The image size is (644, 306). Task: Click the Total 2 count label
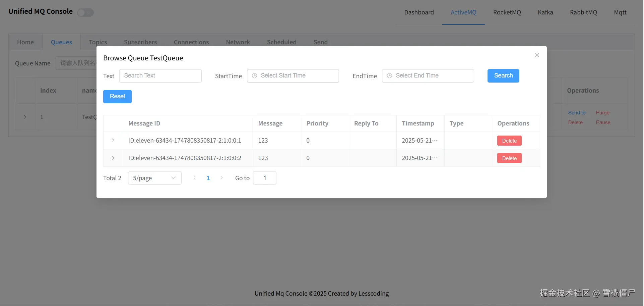[x=112, y=178]
